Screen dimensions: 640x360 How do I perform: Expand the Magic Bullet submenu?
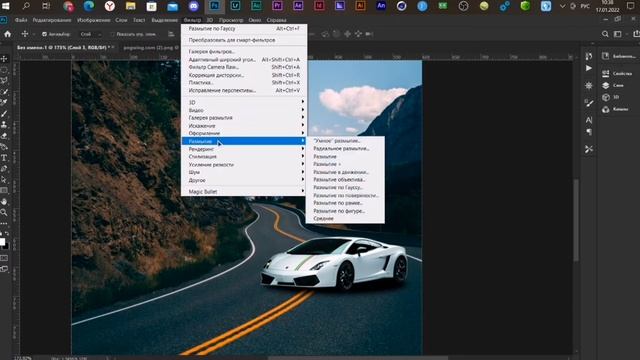[244, 191]
